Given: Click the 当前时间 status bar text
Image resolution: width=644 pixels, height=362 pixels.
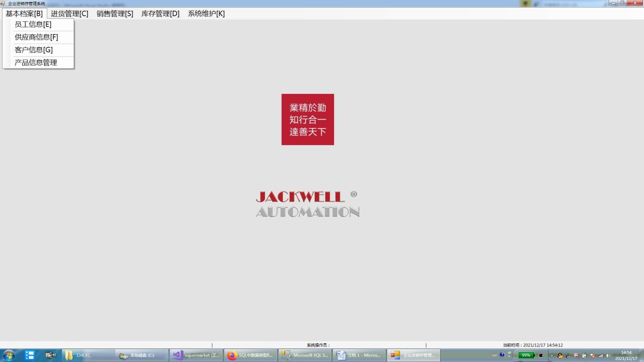Looking at the screenshot, I should pyautogui.click(x=533, y=345).
